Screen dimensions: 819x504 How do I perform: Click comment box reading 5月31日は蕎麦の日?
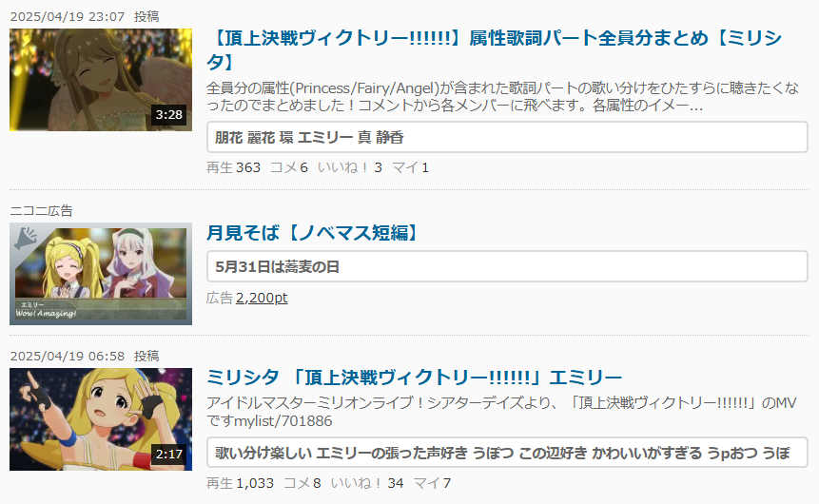[507, 266]
